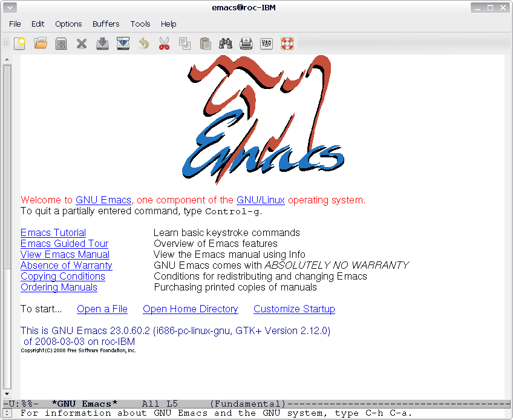The width and height of the screenshot is (513, 420).
Task: Click "View the Emacs manual using Info" text
Action: [229, 254]
